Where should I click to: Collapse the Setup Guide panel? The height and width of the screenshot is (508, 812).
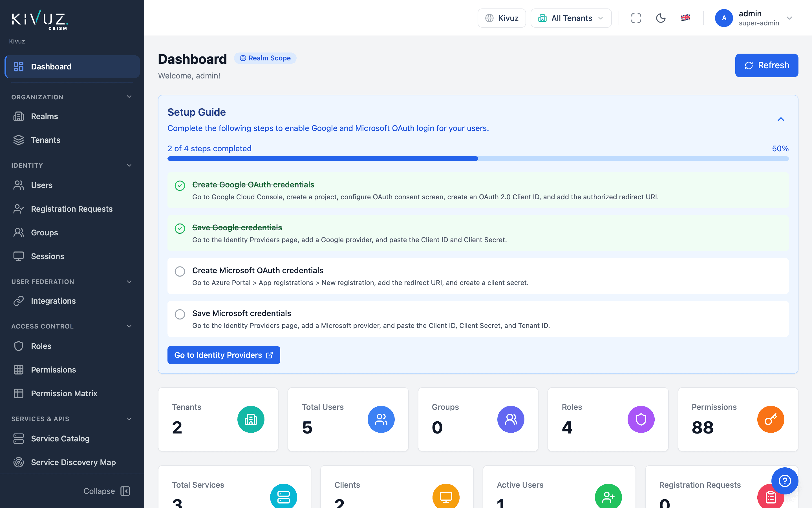pyautogui.click(x=781, y=119)
